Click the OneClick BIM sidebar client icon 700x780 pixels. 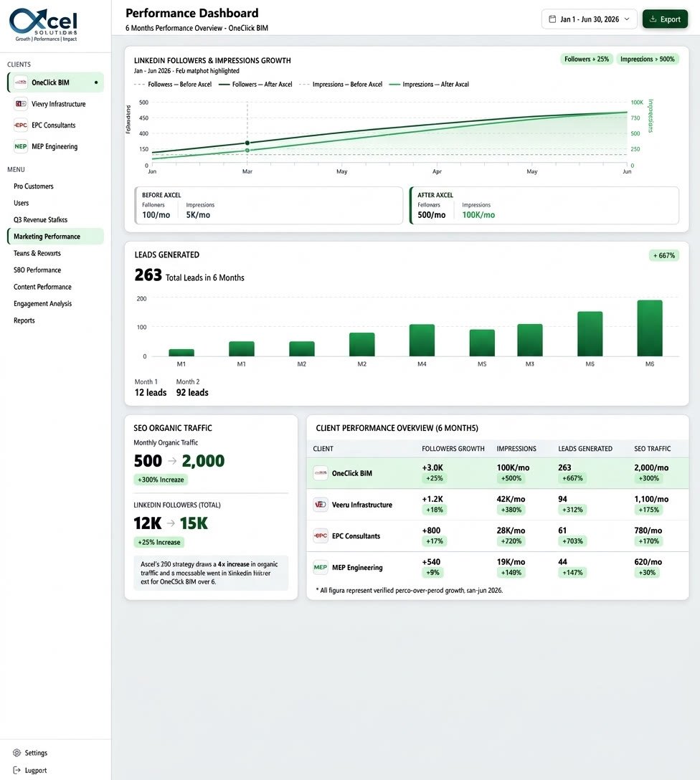(x=20, y=82)
